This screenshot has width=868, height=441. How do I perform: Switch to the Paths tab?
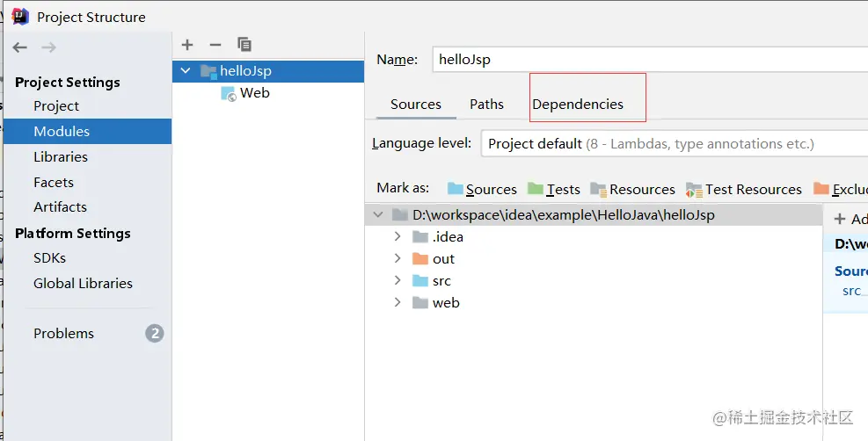coord(486,105)
